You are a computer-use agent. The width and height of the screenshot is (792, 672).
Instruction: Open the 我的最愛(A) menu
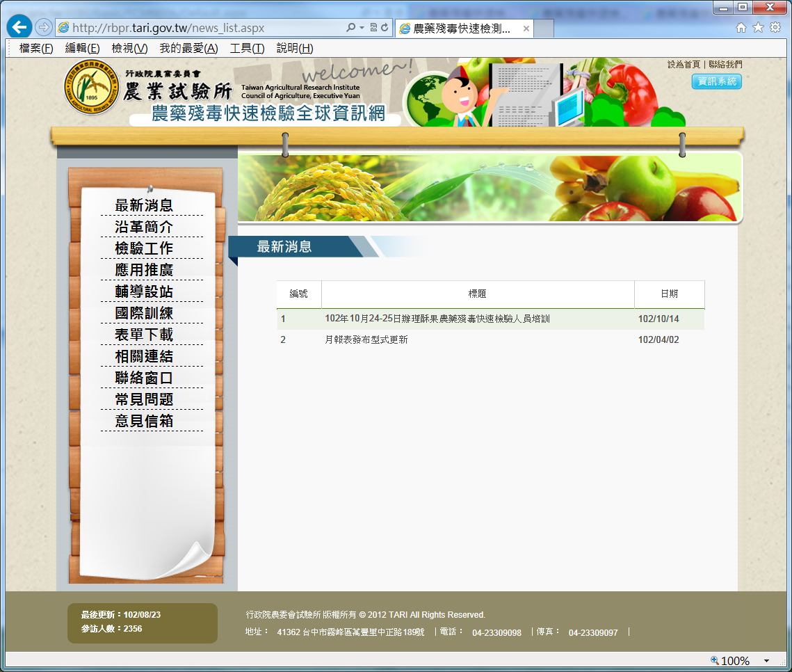(188, 48)
